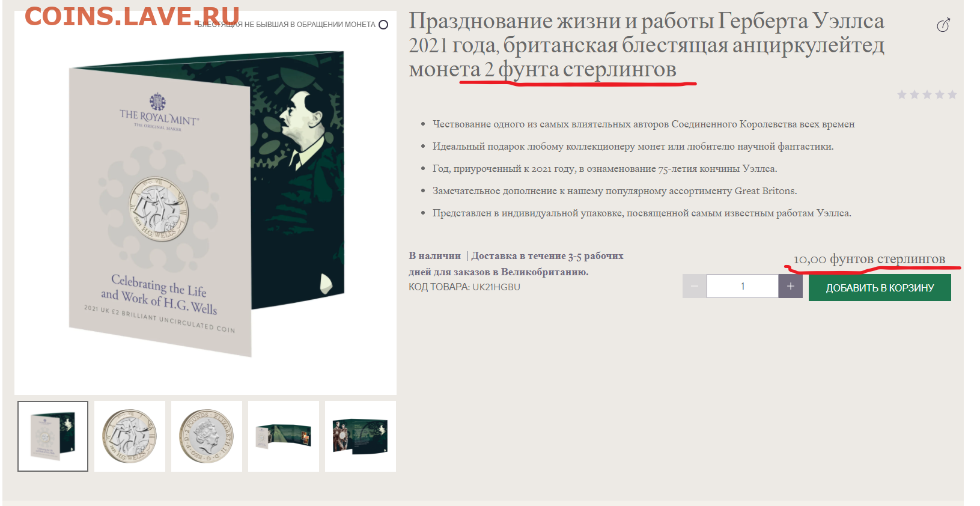Click the delivery text Доставка в течение 3-5 рабочих
The height and width of the screenshot is (506, 980).
[547, 256]
